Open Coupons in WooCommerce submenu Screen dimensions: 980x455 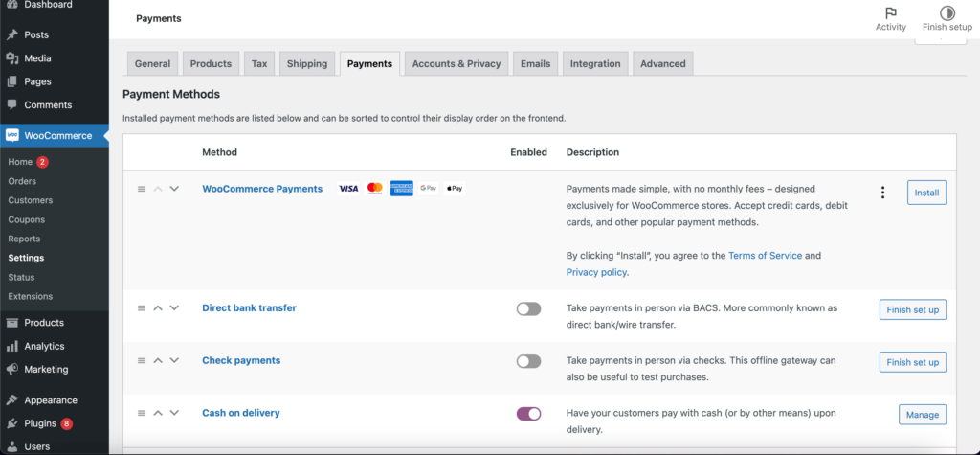point(26,219)
